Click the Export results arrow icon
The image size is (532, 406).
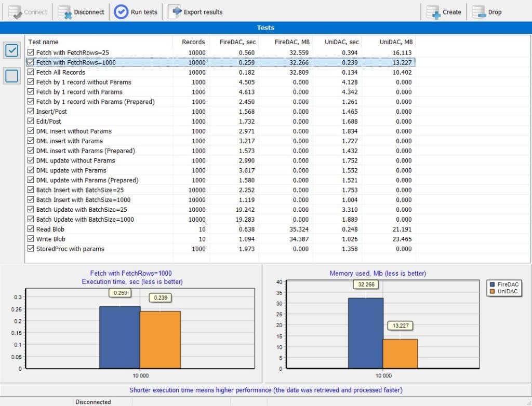(175, 12)
